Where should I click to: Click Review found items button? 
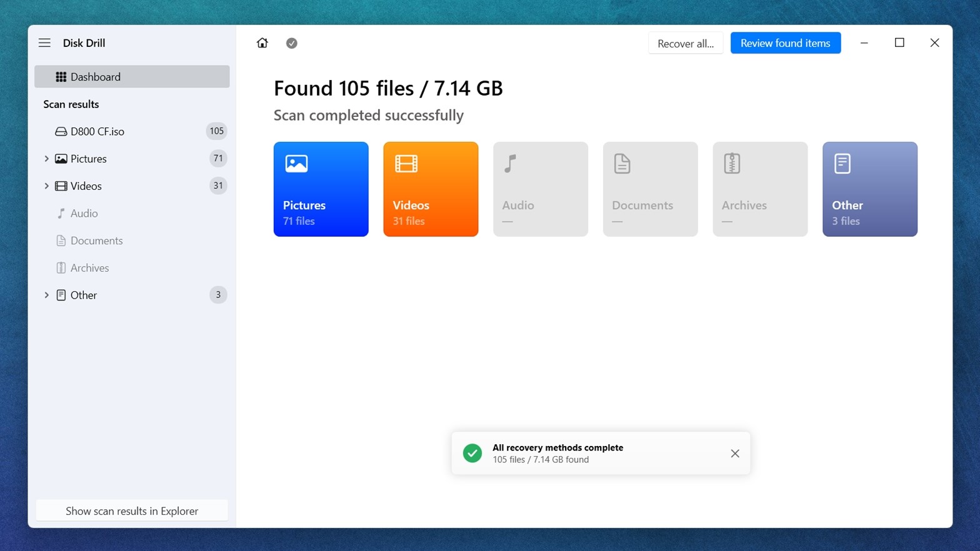point(786,43)
